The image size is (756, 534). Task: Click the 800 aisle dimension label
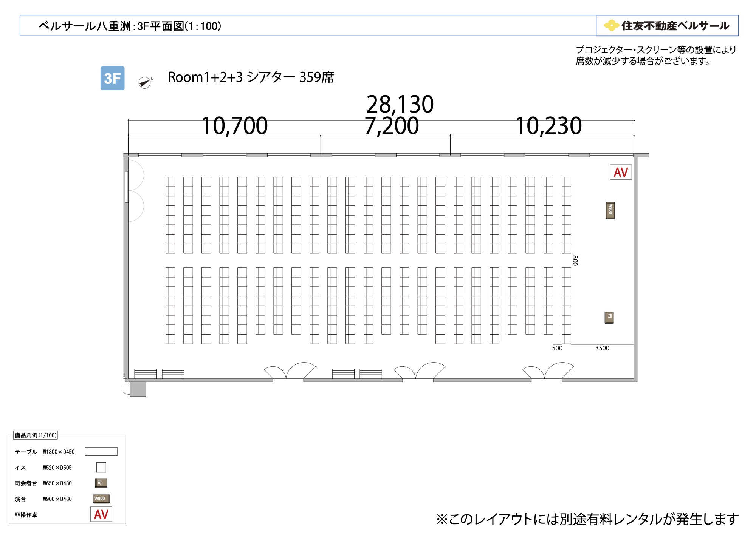click(575, 261)
